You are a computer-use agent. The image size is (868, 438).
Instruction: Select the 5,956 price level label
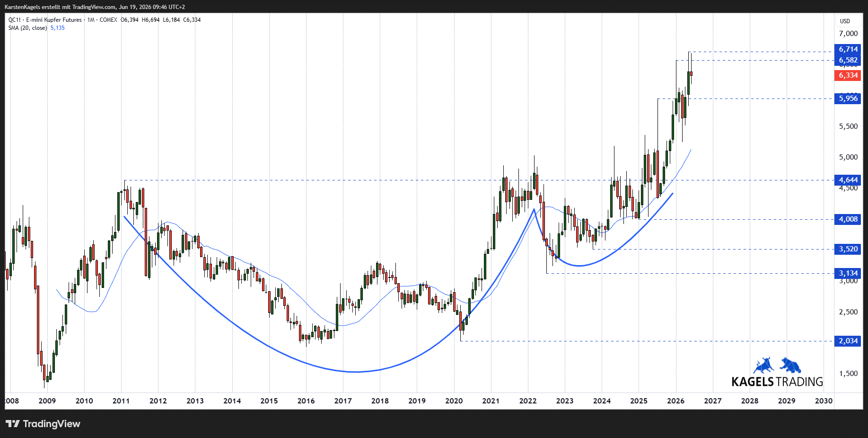(848, 98)
